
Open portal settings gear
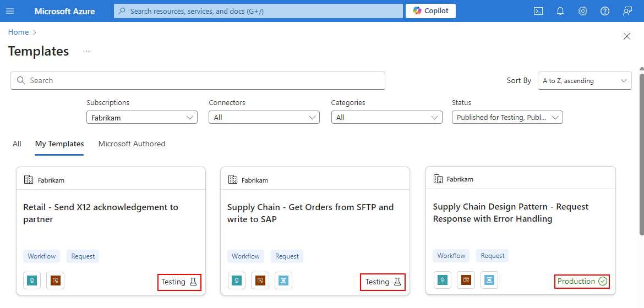click(x=582, y=11)
